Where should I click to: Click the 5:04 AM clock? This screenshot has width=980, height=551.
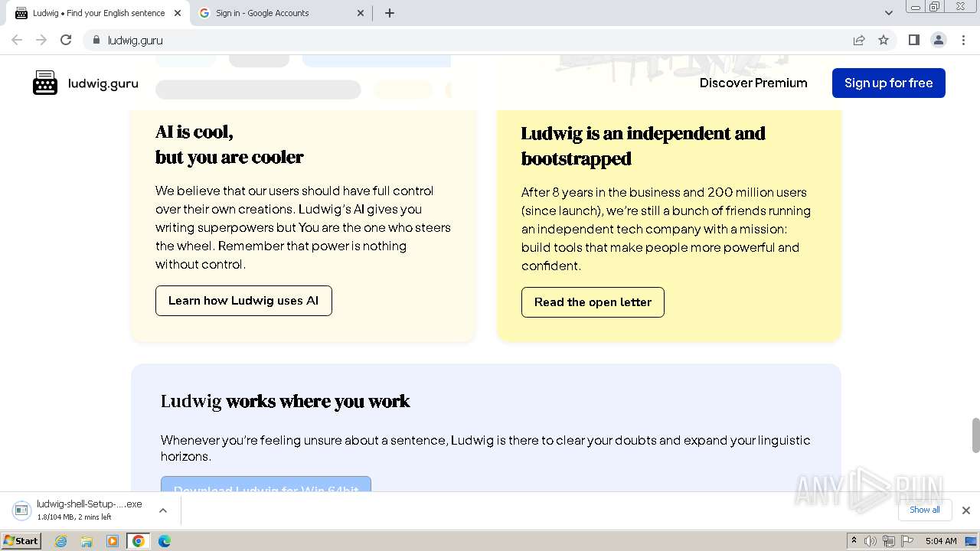pyautogui.click(x=941, y=541)
